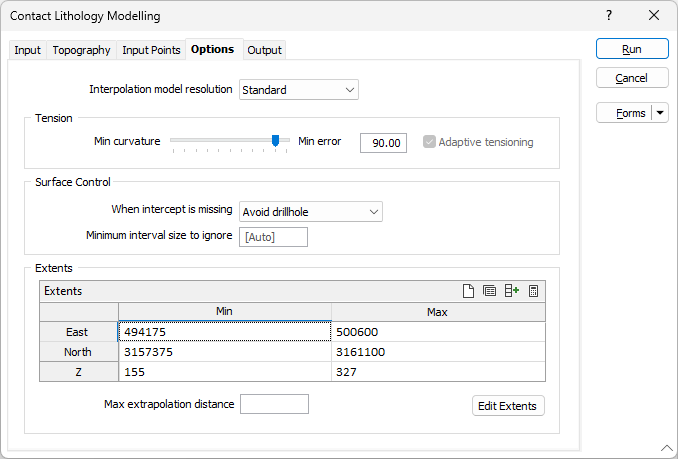Click the help question mark in title bar

tap(609, 16)
